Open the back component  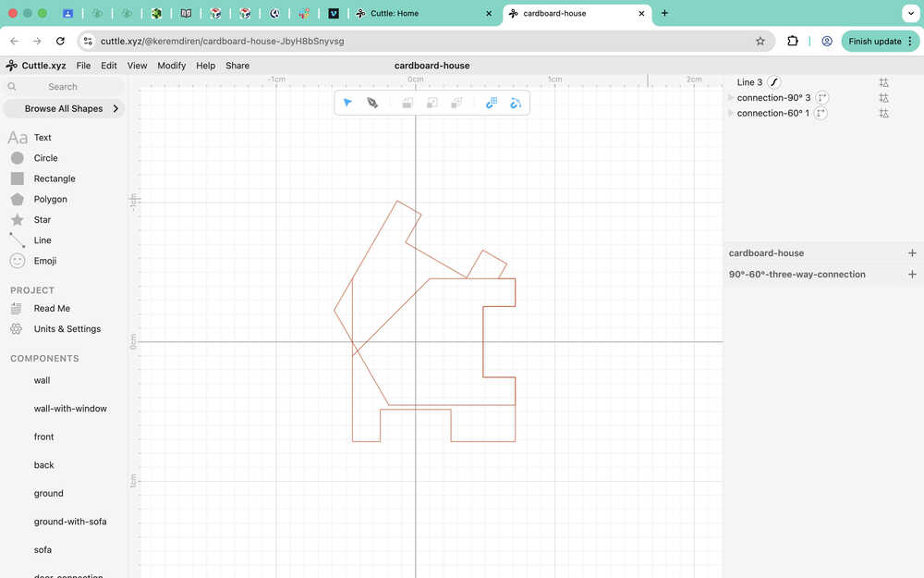click(x=43, y=465)
